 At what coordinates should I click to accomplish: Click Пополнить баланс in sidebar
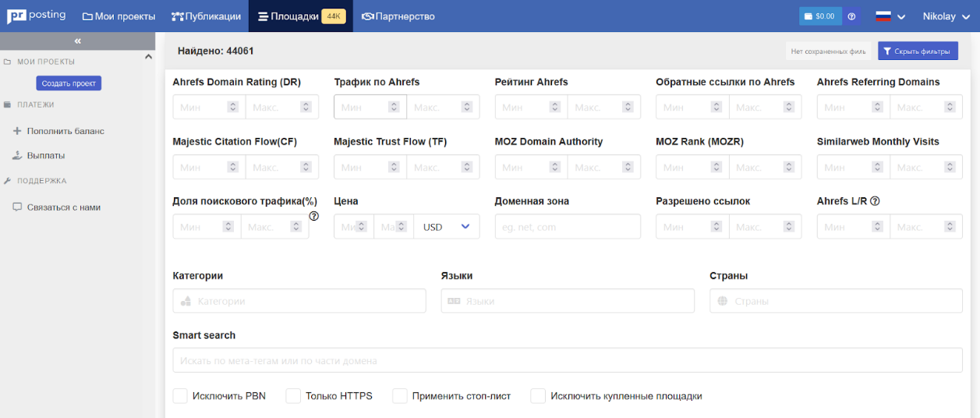coord(65,131)
